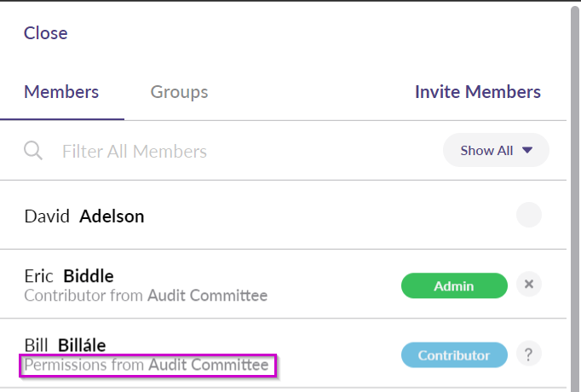Remove Eric Biddle with the X icon

point(529,284)
